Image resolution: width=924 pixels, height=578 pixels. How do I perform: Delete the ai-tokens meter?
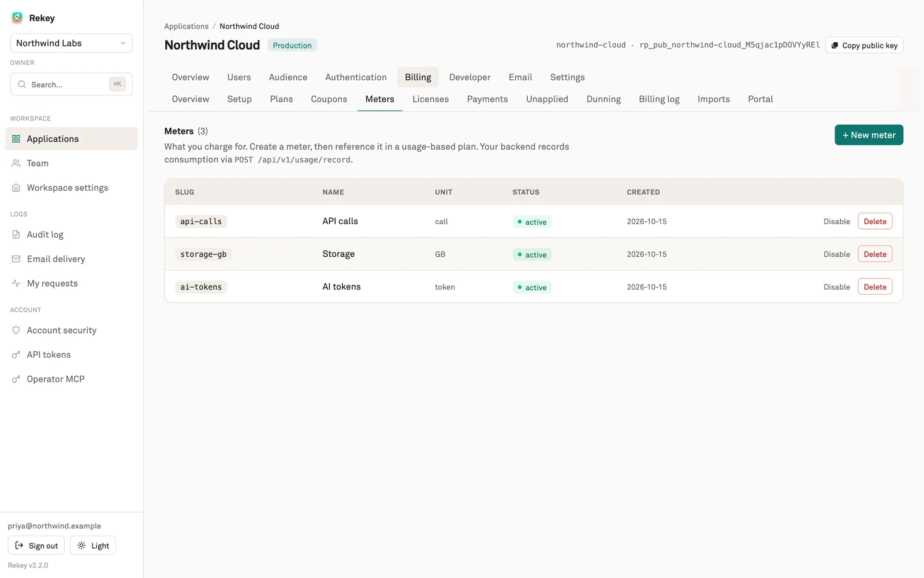click(875, 287)
